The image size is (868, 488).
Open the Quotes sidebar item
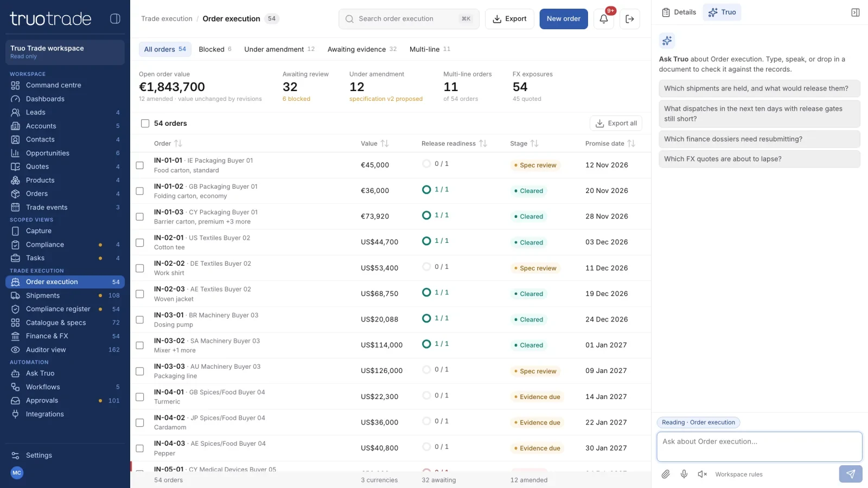click(x=65, y=166)
